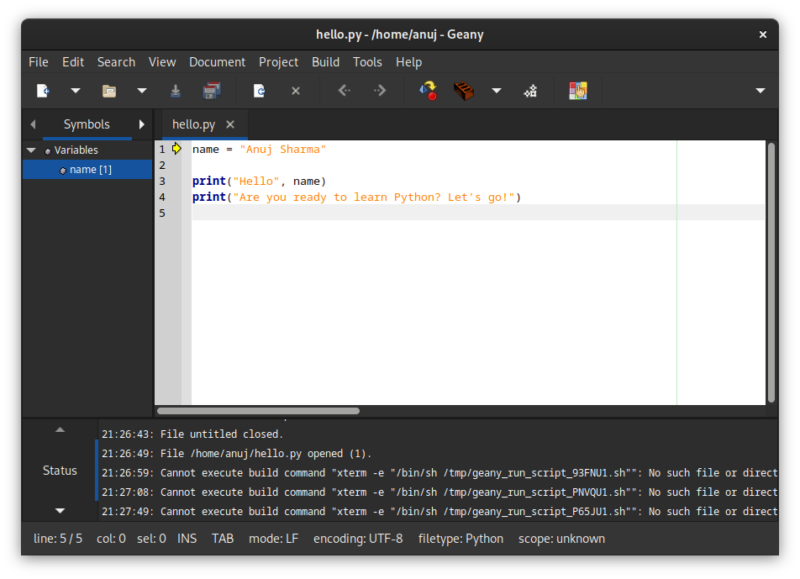Toggle the fold marker on line 1

tap(176, 148)
